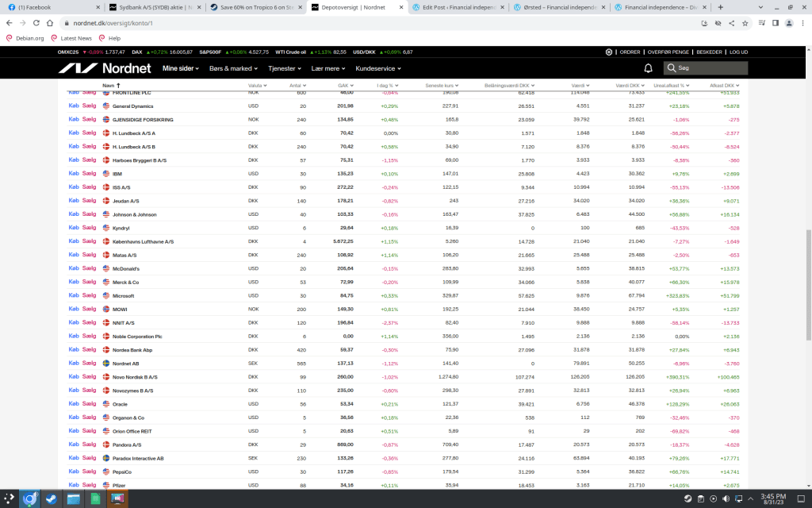
Task: Go back using the browser back arrow
Action: 9,23
